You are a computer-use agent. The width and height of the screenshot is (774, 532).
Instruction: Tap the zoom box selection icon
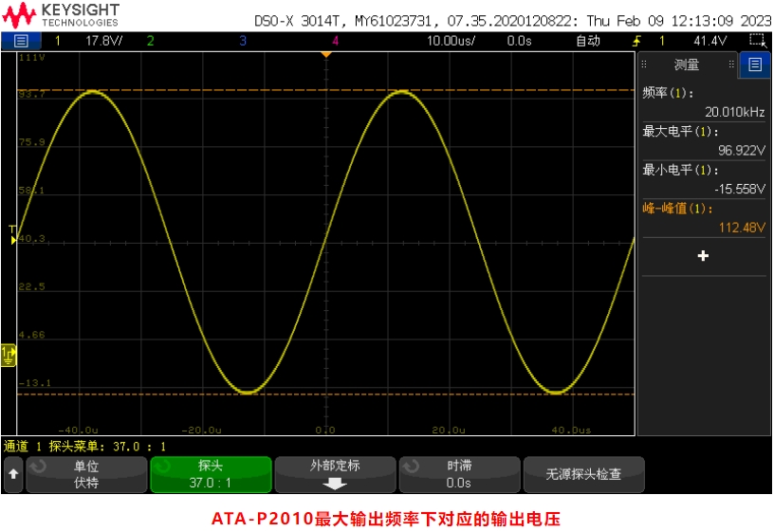(x=757, y=41)
